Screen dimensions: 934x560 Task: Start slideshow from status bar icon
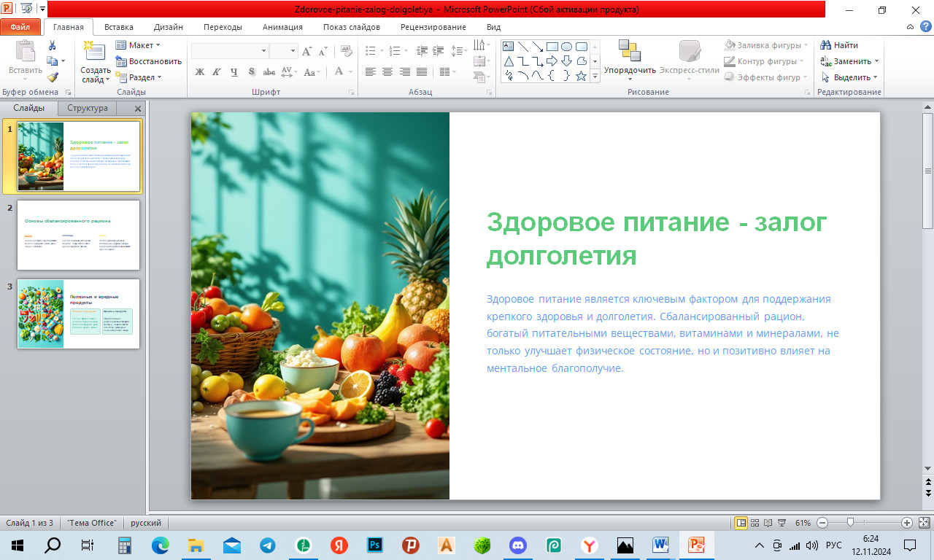782,523
